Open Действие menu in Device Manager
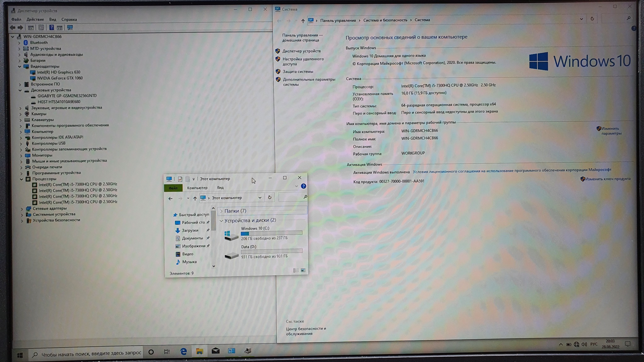Viewport: 644px width, 362px height. [35, 19]
